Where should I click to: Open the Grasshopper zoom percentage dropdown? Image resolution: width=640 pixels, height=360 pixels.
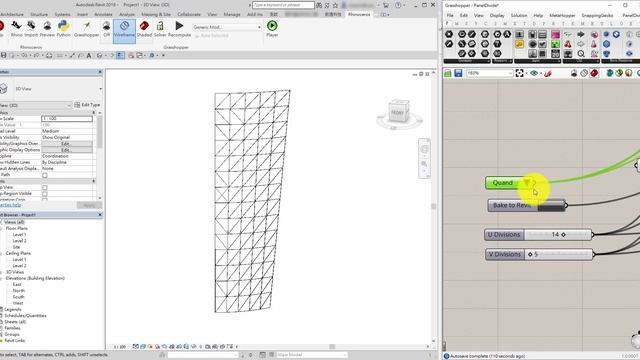pyautogui.click(x=489, y=73)
